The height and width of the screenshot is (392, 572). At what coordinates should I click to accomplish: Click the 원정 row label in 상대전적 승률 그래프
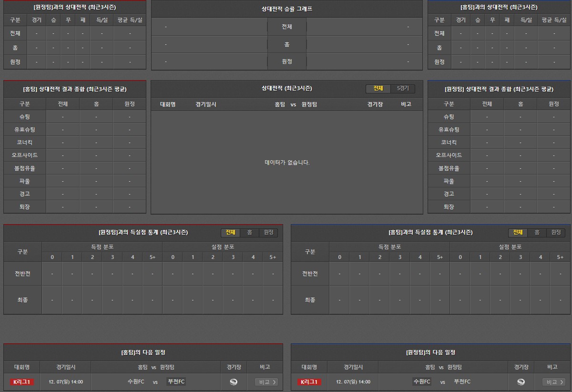click(286, 62)
